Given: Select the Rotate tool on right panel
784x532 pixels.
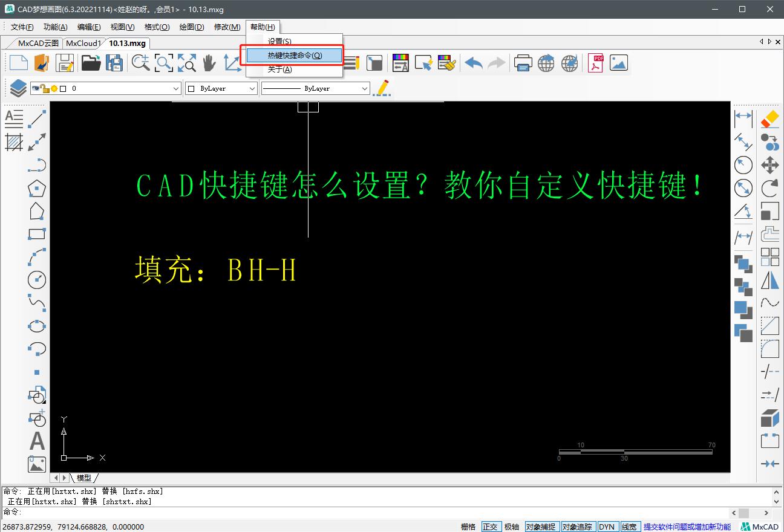Looking at the screenshot, I should pos(769,187).
